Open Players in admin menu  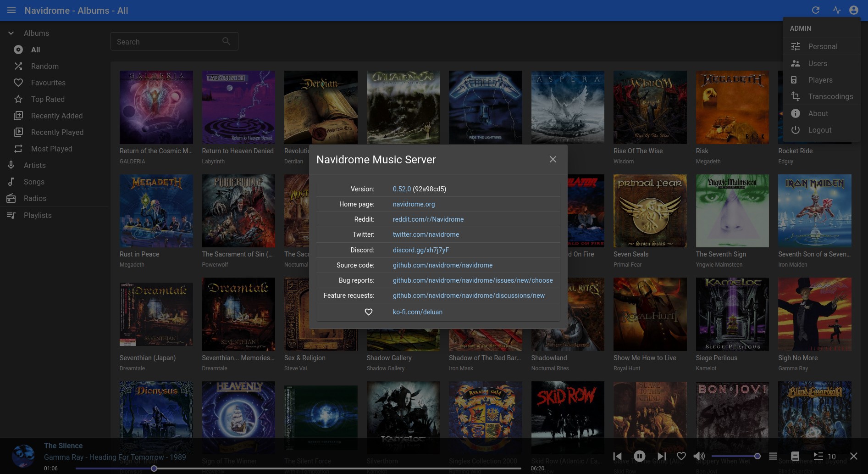click(x=822, y=80)
